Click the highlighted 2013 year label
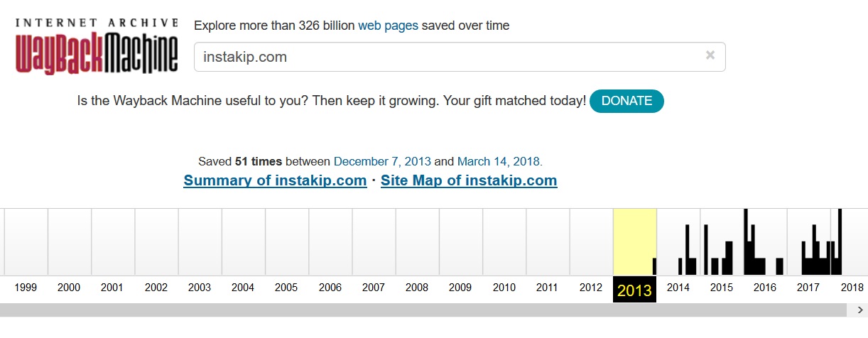This screenshot has height=338, width=868. click(634, 290)
